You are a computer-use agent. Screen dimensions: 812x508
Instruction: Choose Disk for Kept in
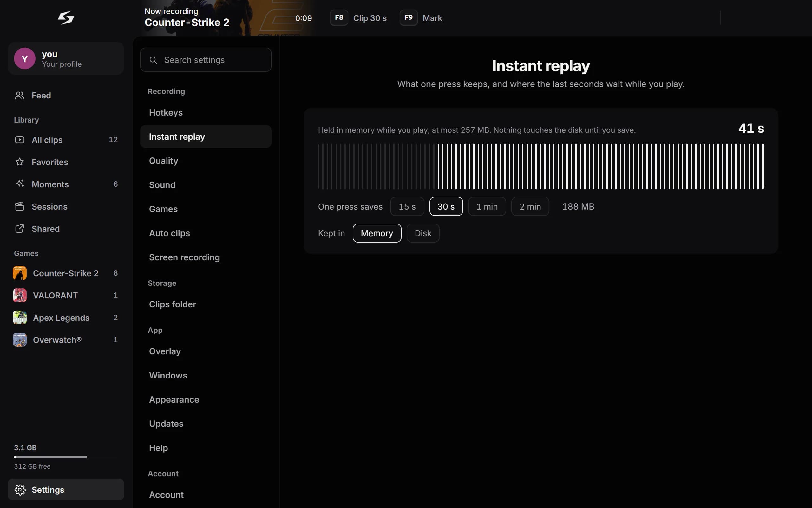[423, 233]
